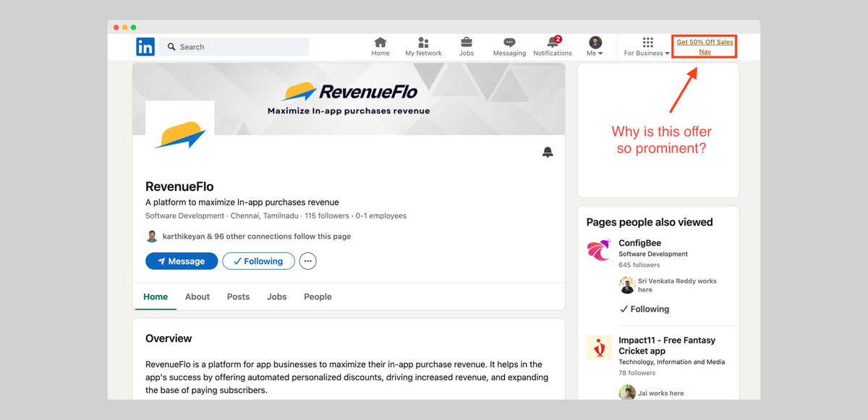
Task: Open the three-dot more options button
Action: [x=308, y=261]
